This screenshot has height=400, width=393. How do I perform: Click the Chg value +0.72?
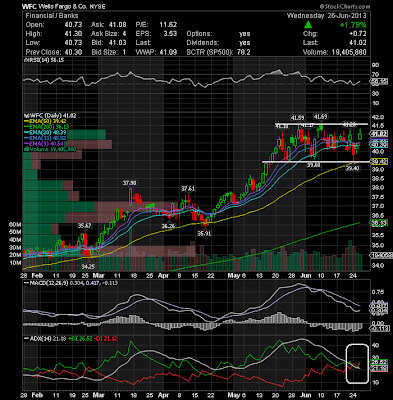(x=357, y=34)
